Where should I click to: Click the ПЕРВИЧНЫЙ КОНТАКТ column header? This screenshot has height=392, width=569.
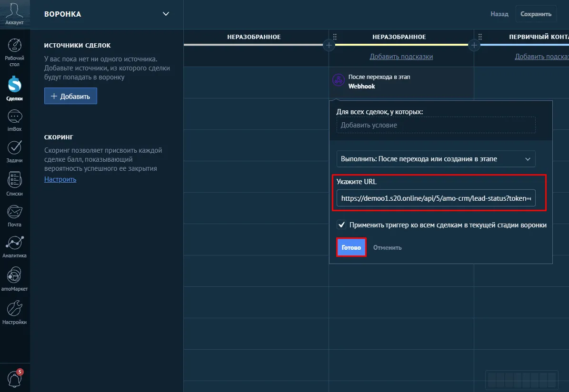coord(539,37)
